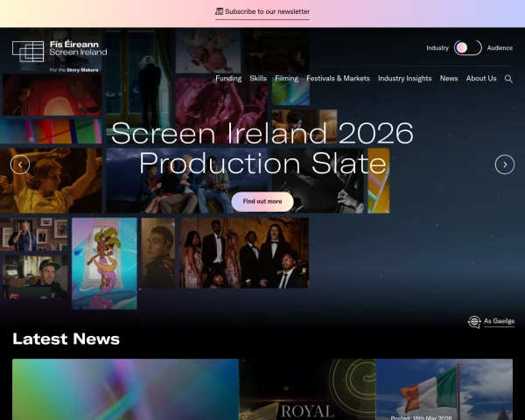Image resolution: width=525 pixels, height=420 pixels.
Task: Select the Industry label
Action: coord(437,48)
